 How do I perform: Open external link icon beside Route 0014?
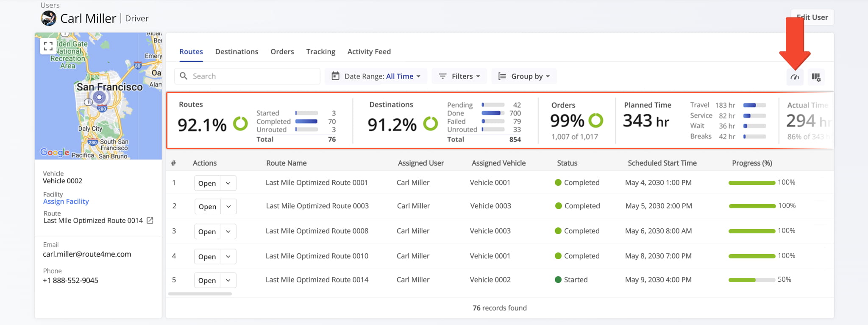click(x=150, y=221)
